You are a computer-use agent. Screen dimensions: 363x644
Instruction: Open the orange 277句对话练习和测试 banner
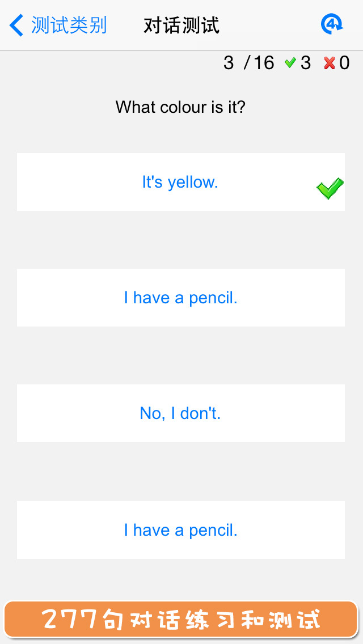pos(181,620)
